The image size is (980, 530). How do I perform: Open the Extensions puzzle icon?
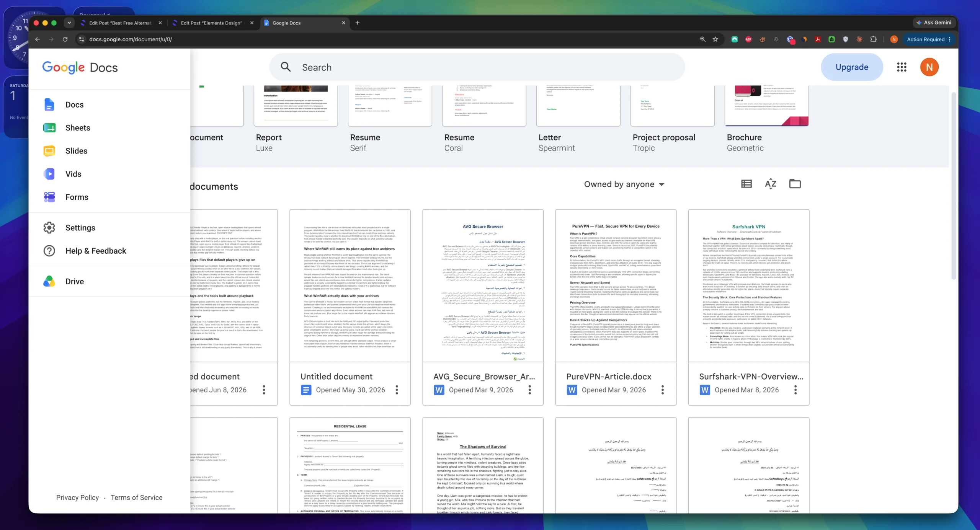[x=873, y=39]
